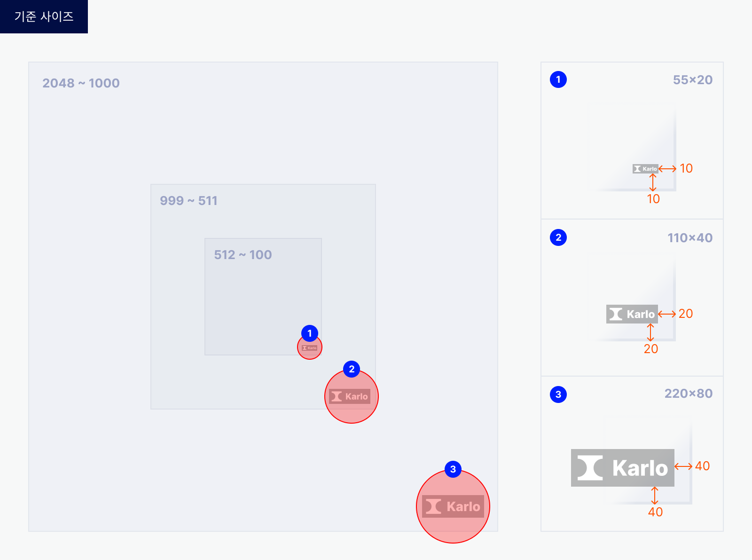Image resolution: width=752 pixels, height=560 pixels.
Task: Click the blue badge 3 on main diagram
Action: (x=453, y=469)
